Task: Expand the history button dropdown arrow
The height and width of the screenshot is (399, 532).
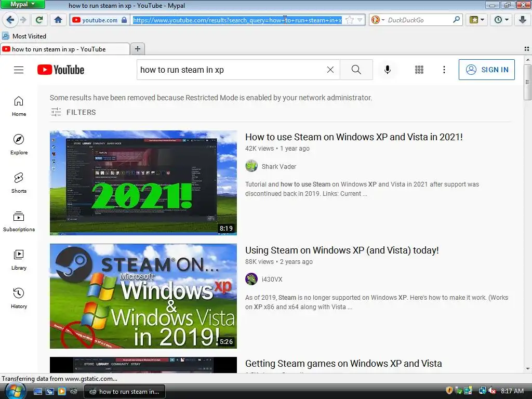Action: (x=507, y=20)
